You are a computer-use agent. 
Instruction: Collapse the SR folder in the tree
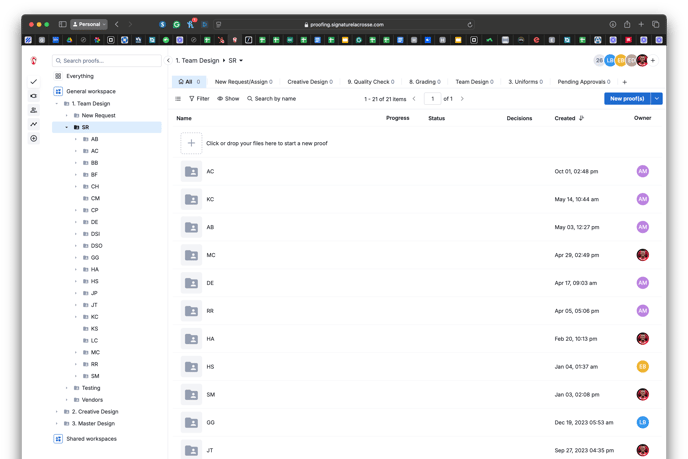67,128
